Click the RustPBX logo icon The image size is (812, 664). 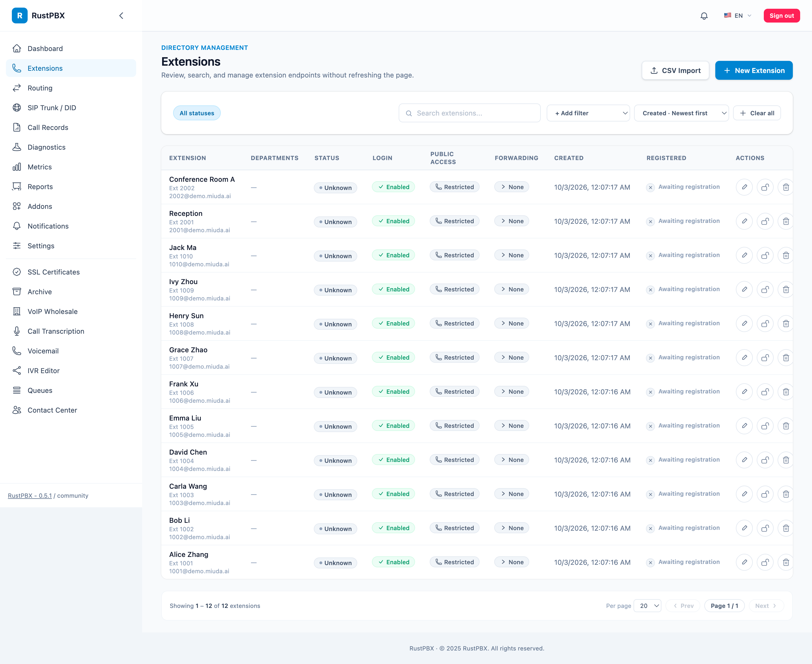tap(19, 16)
